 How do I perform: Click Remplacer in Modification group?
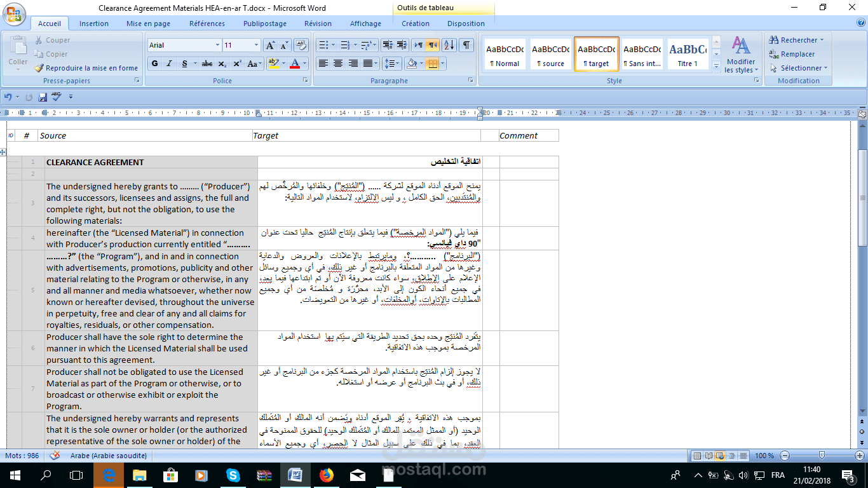coord(792,54)
